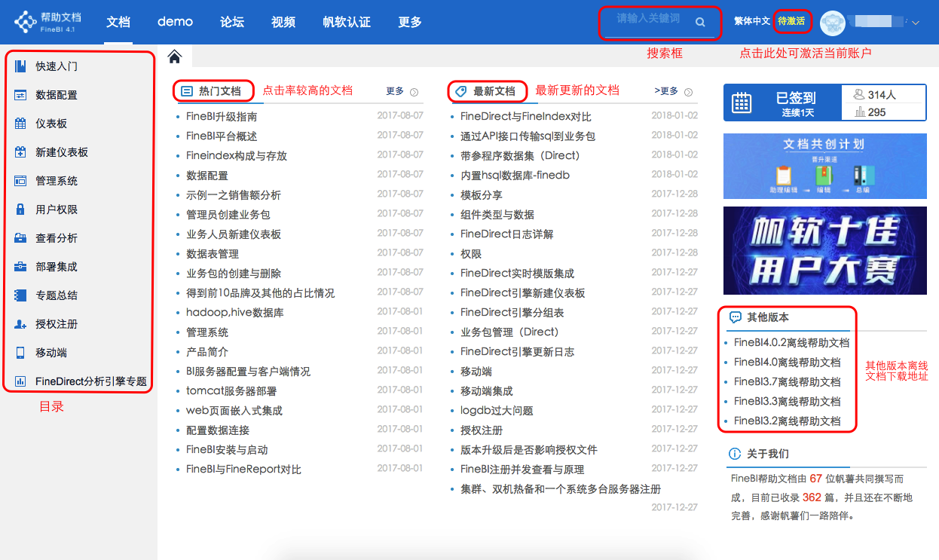Open the web页面嵌入式集成 document

tap(234, 411)
